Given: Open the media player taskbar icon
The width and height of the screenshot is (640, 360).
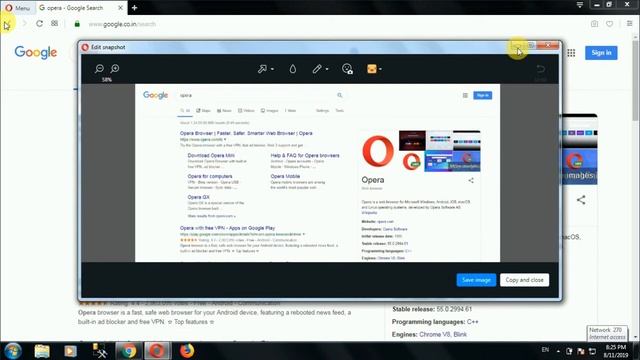Looking at the screenshot, I should pos(70,351).
